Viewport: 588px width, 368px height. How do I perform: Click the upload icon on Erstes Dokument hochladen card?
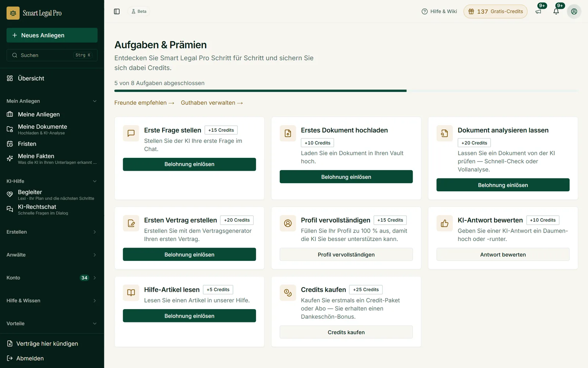point(288,133)
